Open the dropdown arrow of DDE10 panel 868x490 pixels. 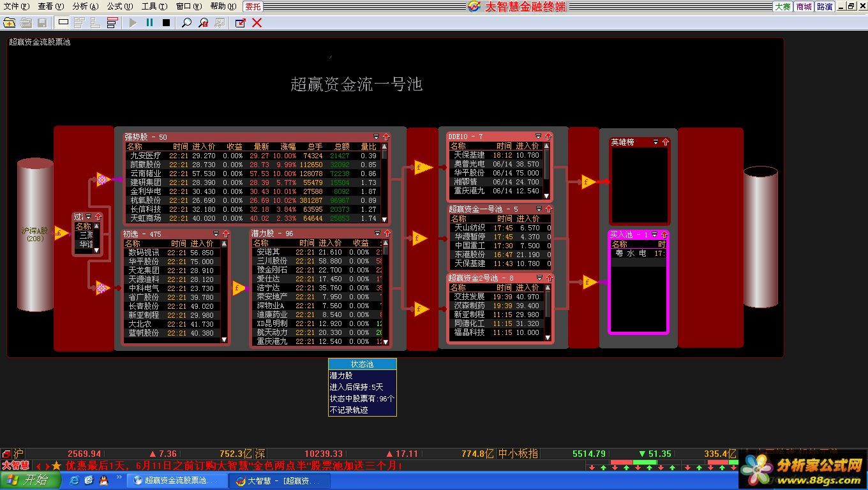(x=538, y=136)
